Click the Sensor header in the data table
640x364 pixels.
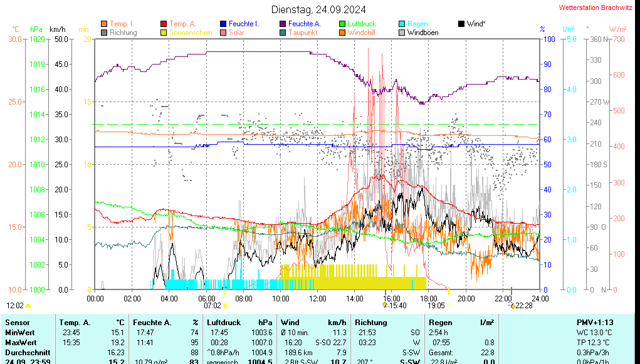[x=18, y=322]
